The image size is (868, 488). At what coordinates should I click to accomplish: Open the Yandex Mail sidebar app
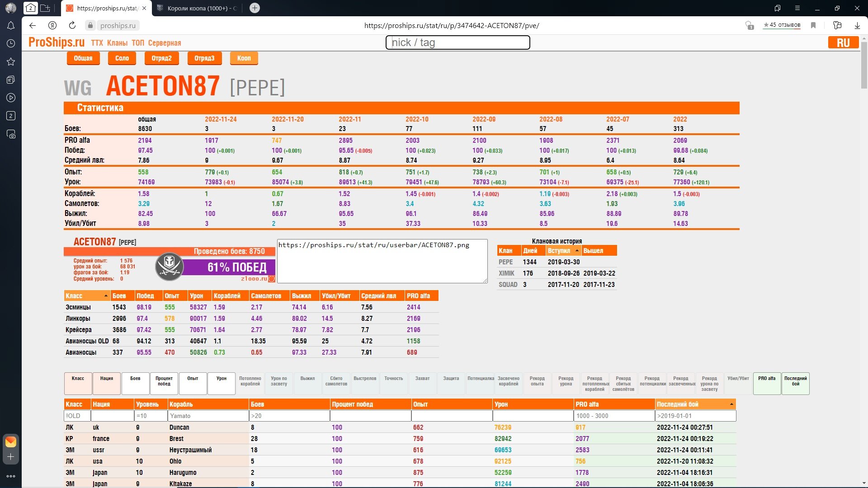pos(11,441)
